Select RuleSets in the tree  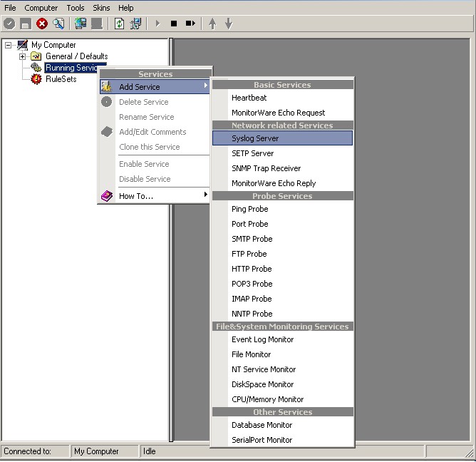(x=61, y=79)
